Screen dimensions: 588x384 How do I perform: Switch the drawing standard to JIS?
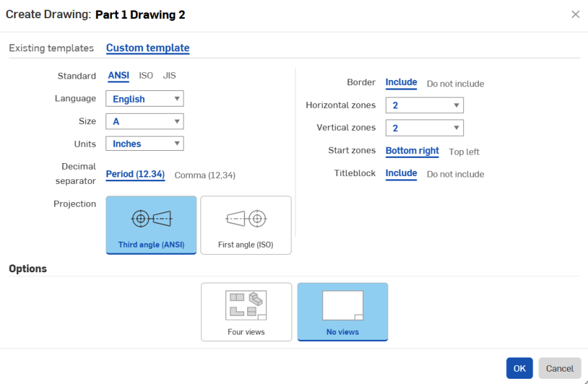tap(169, 75)
